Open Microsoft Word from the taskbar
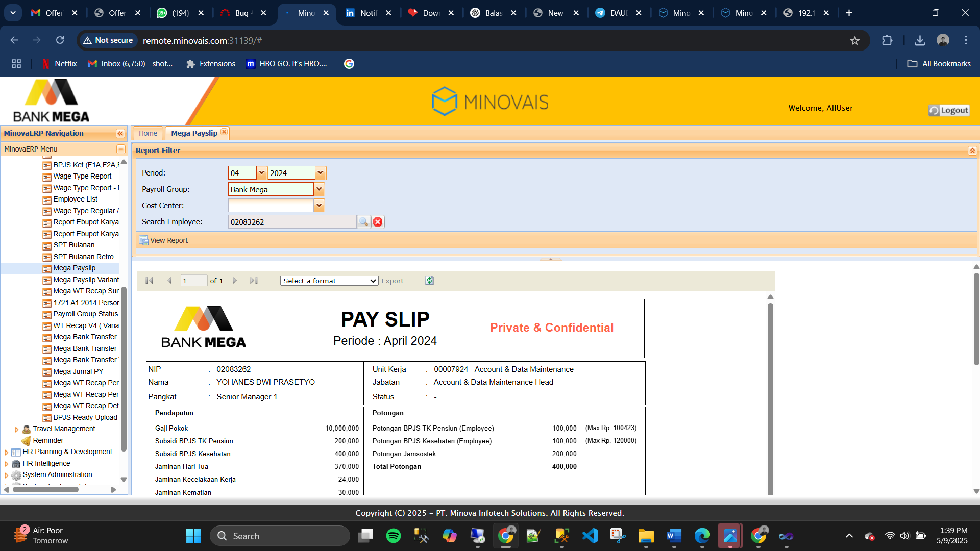 tap(674, 536)
